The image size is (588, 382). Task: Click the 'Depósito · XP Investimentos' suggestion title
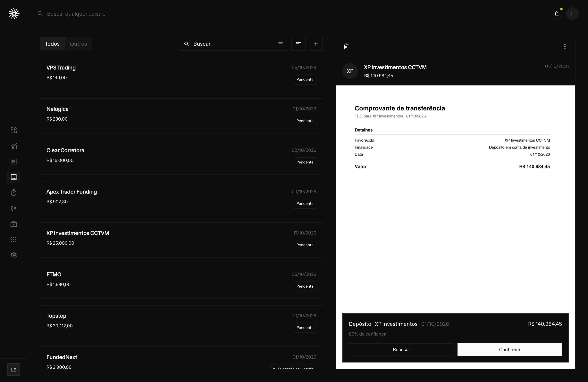coord(383,324)
